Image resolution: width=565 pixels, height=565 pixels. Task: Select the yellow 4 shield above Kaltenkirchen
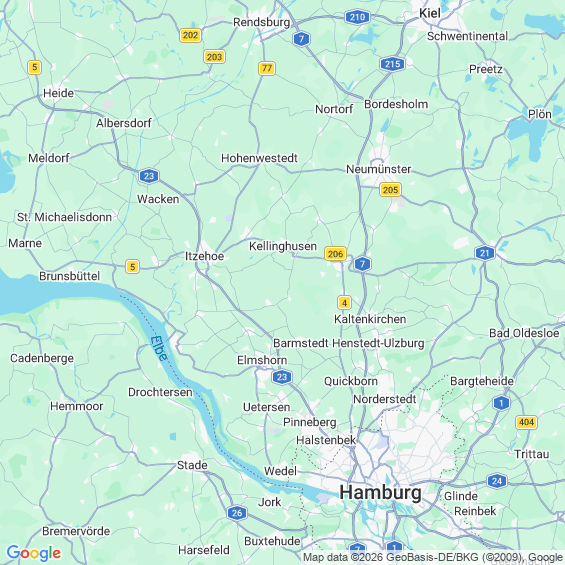coord(344,303)
